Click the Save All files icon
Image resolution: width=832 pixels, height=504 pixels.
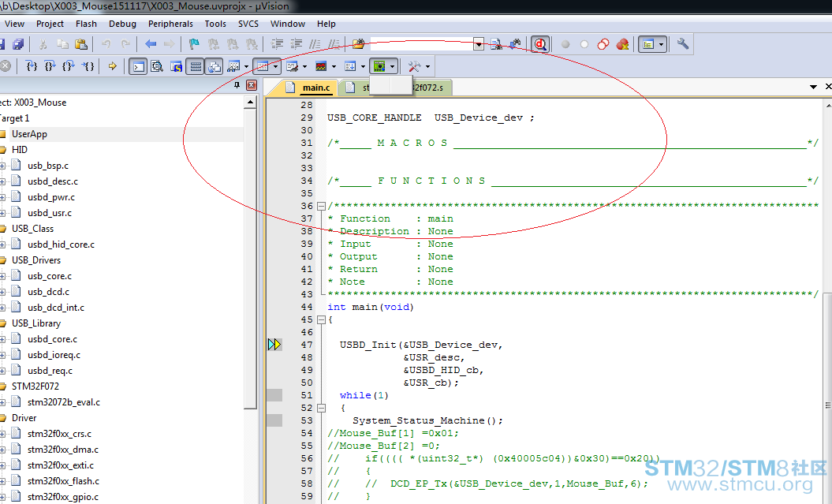[x=18, y=44]
